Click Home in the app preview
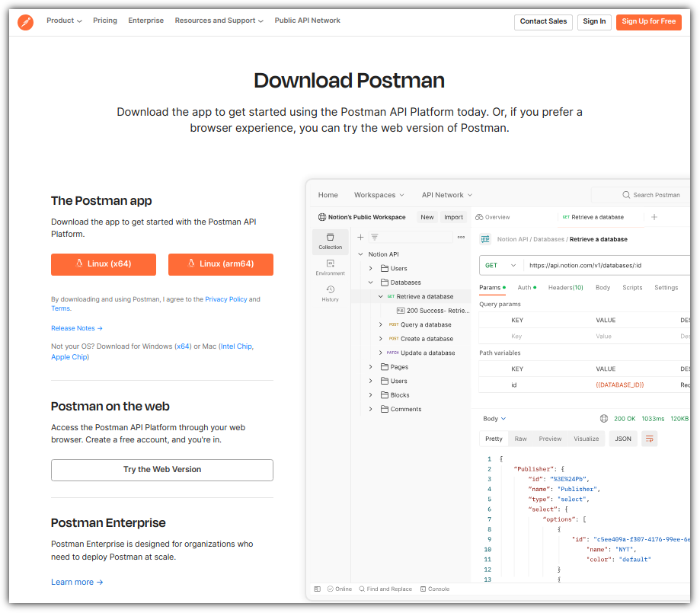This screenshot has width=700, height=613. tap(328, 195)
